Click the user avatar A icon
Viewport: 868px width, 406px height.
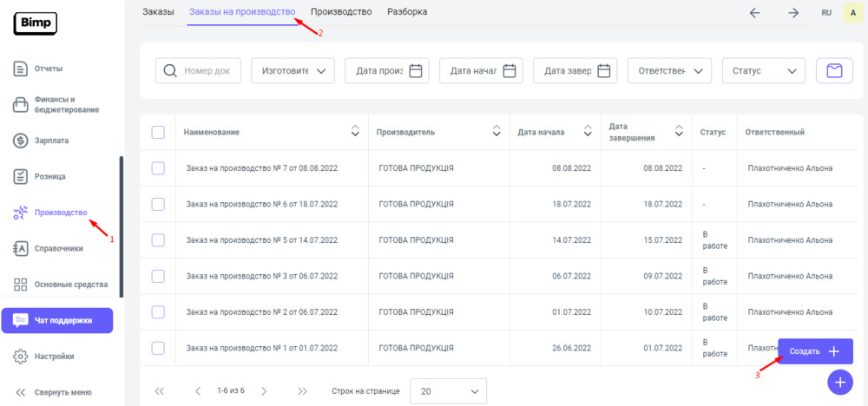coord(850,13)
